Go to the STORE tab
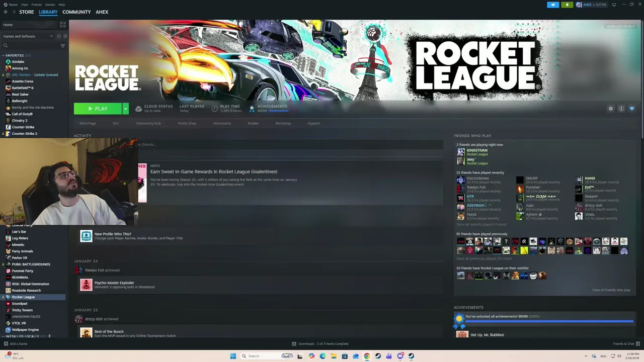644x362 pixels. point(27,12)
